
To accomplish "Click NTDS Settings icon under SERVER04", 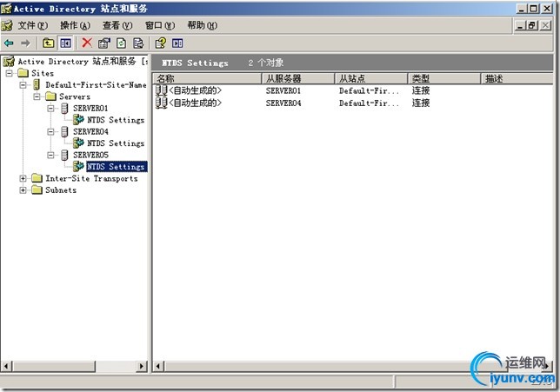I will pos(78,143).
